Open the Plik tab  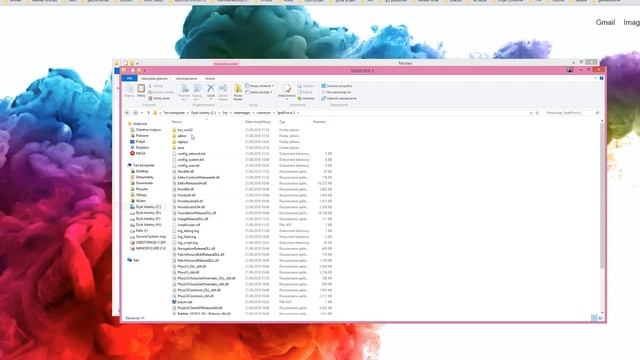pos(129,78)
